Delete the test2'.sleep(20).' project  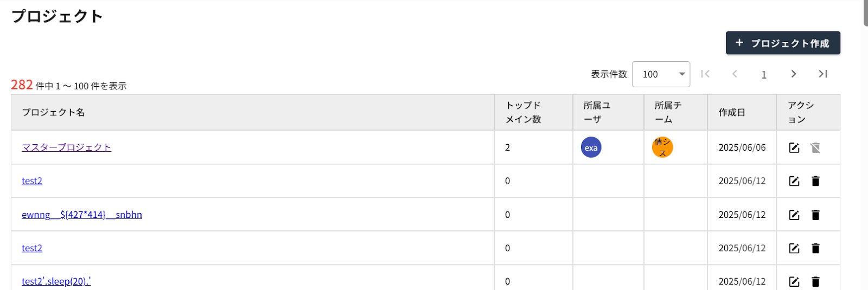click(815, 281)
